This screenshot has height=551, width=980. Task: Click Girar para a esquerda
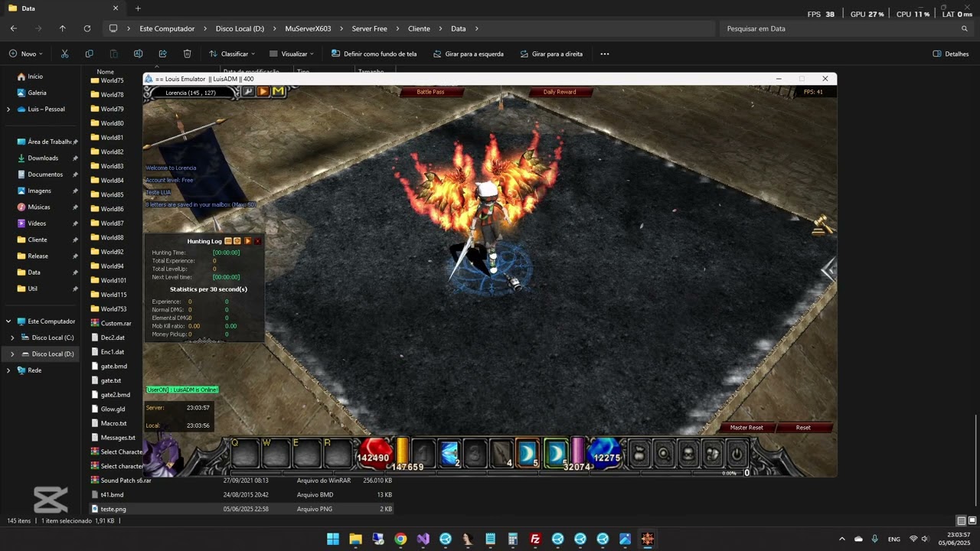(x=469, y=54)
